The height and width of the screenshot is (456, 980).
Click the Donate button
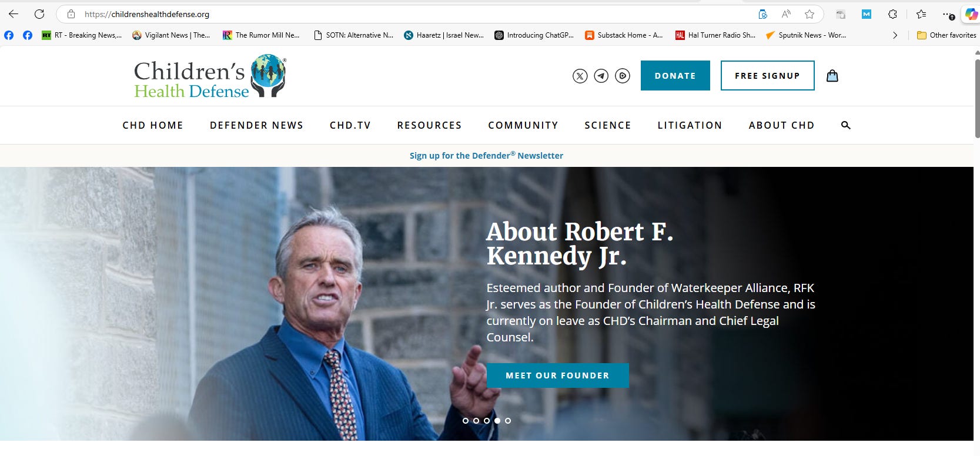tap(675, 76)
